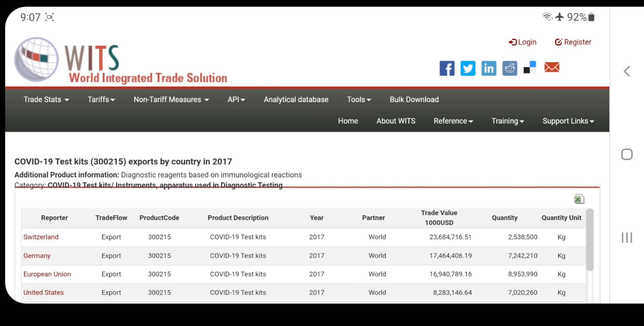Click the Delicious bookmark icon
This screenshot has width=644, height=326.
[530, 68]
